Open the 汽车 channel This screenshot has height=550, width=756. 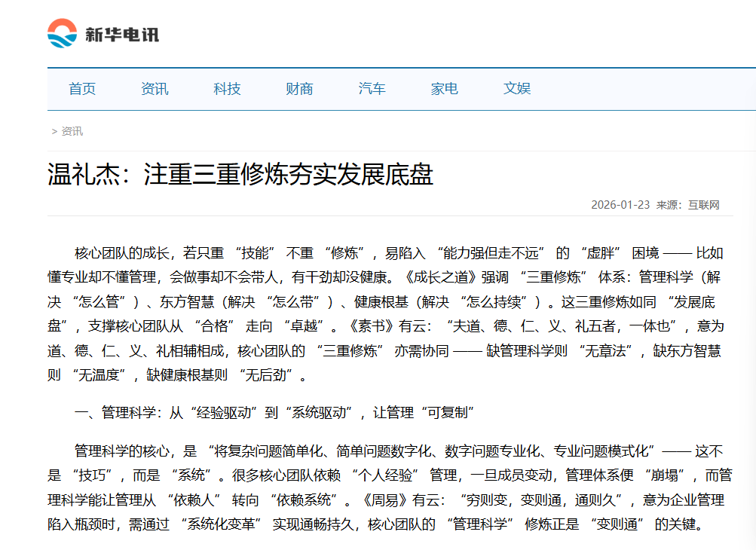[x=372, y=88]
